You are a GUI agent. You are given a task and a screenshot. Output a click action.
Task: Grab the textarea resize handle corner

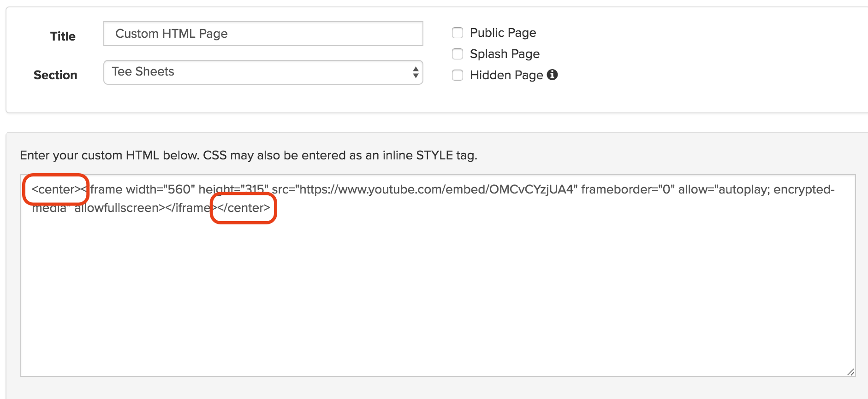coord(850,372)
